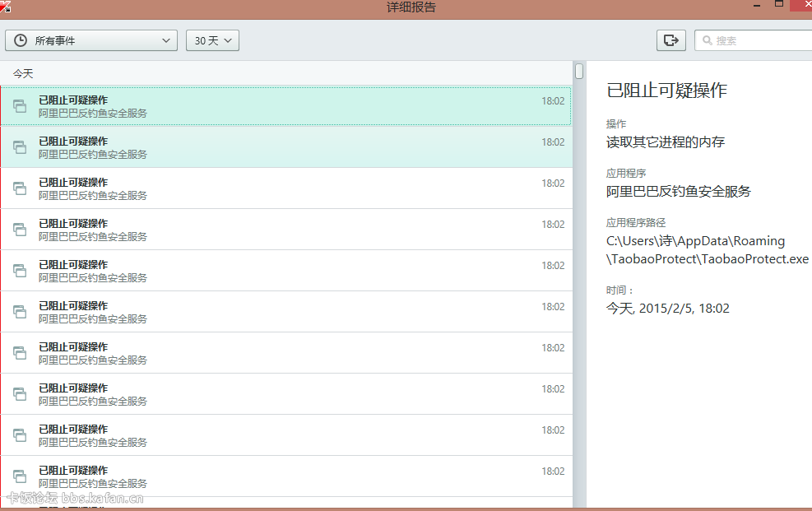Click the TaobaoProtect.exe application path
Viewport: 812px width, 511px height.
[708, 250]
